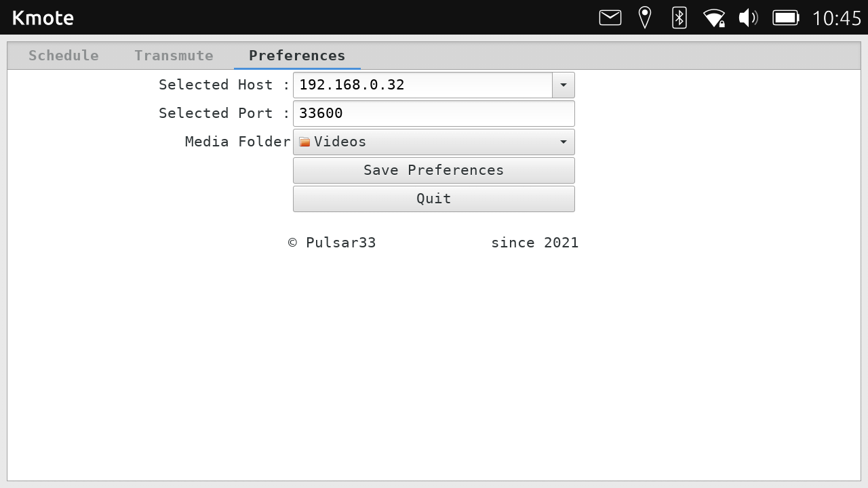
Task: Select the Preferences tab
Action: click(296, 56)
